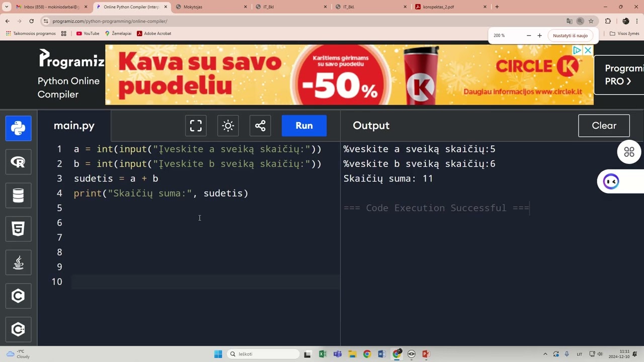The height and width of the screenshot is (362, 644).
Task: Close the Online Python Compiler tab
Action: (x=166, y=7)
